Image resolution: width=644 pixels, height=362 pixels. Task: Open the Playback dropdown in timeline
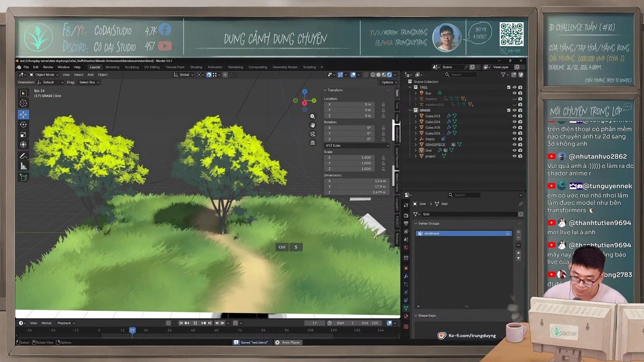66,323
